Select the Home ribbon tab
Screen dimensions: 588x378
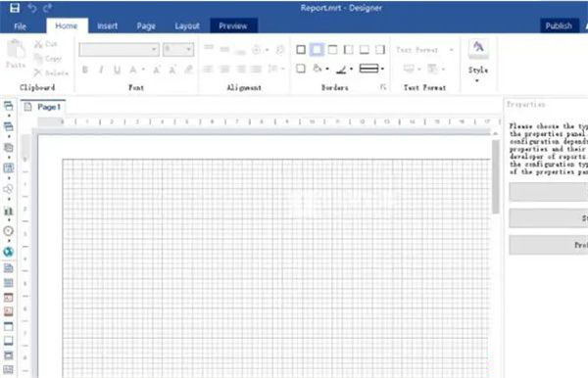pos(67,25)
